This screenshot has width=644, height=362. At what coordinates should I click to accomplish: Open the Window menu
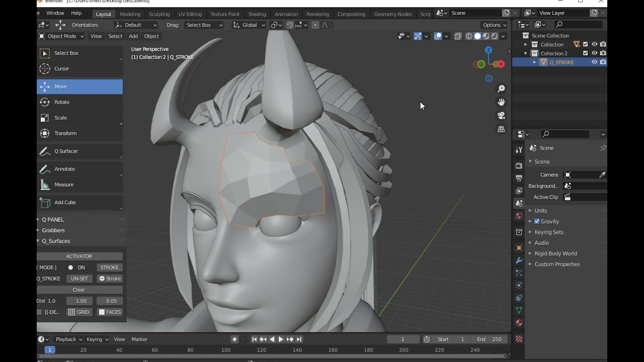coord(55,13)
